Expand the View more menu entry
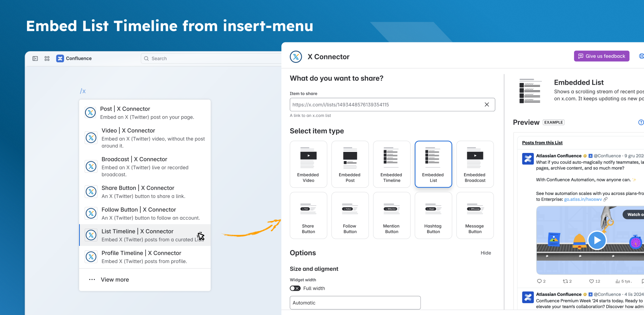 [x=145, y=280]
